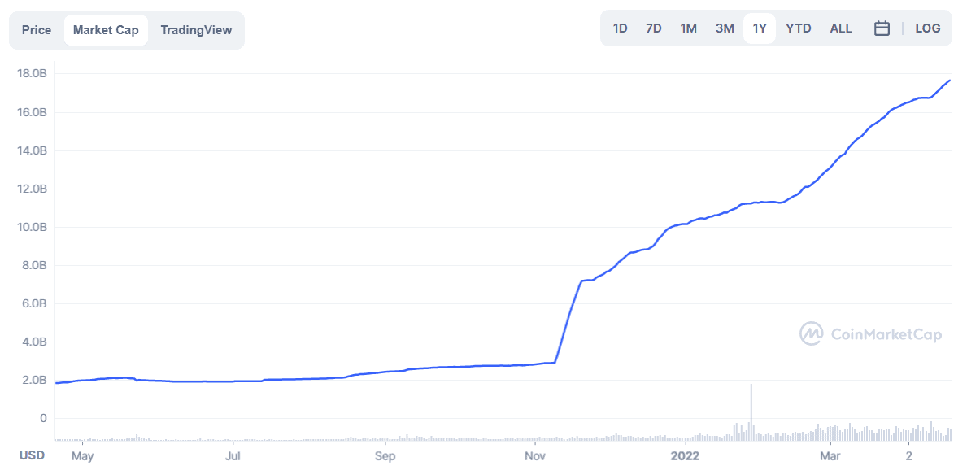This screenshot has width=980, height=466.
Task: Select the 1Y time range
Action: (x=760, y=28)
